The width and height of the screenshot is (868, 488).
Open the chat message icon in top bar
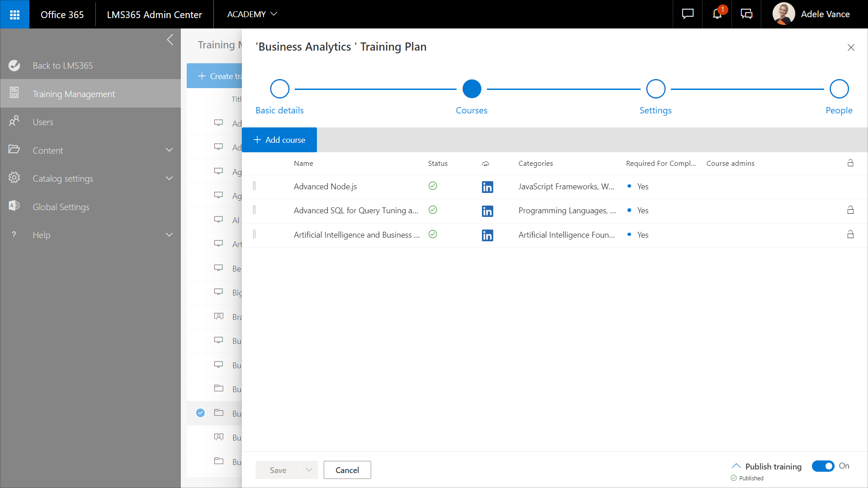[x=688, y=14]
